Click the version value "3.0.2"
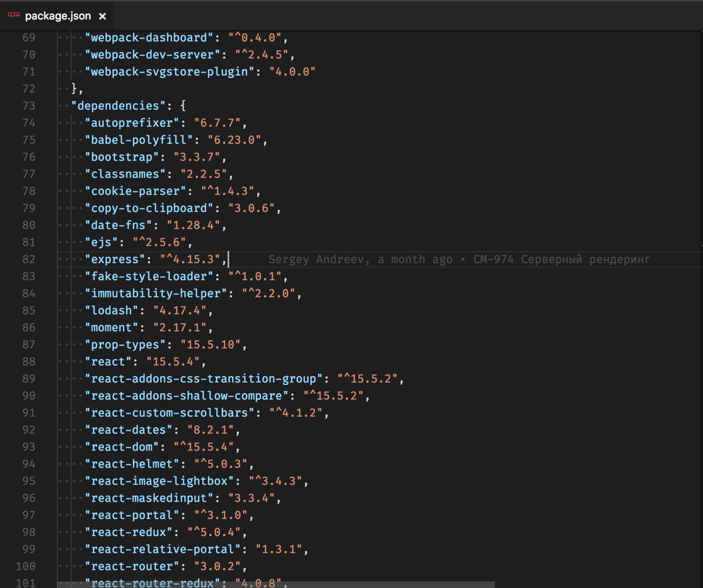 [x=217, y=566]
